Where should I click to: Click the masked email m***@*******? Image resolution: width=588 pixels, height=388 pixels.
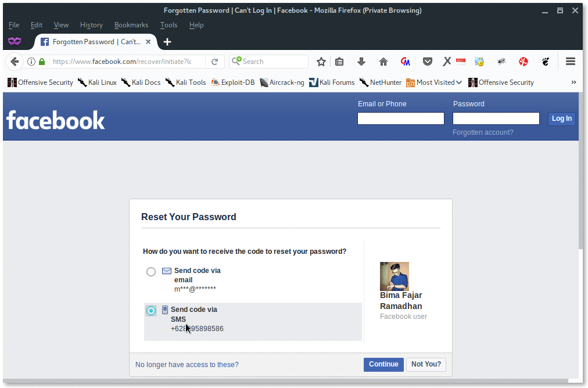195,289
